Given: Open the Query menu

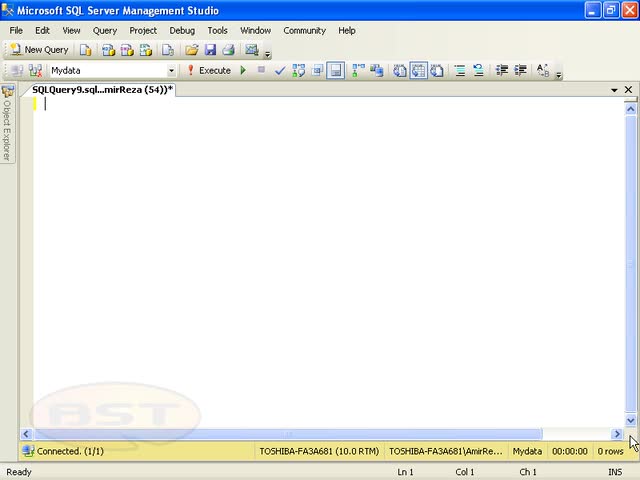Looking at the screenshot, I should (105, 31).
